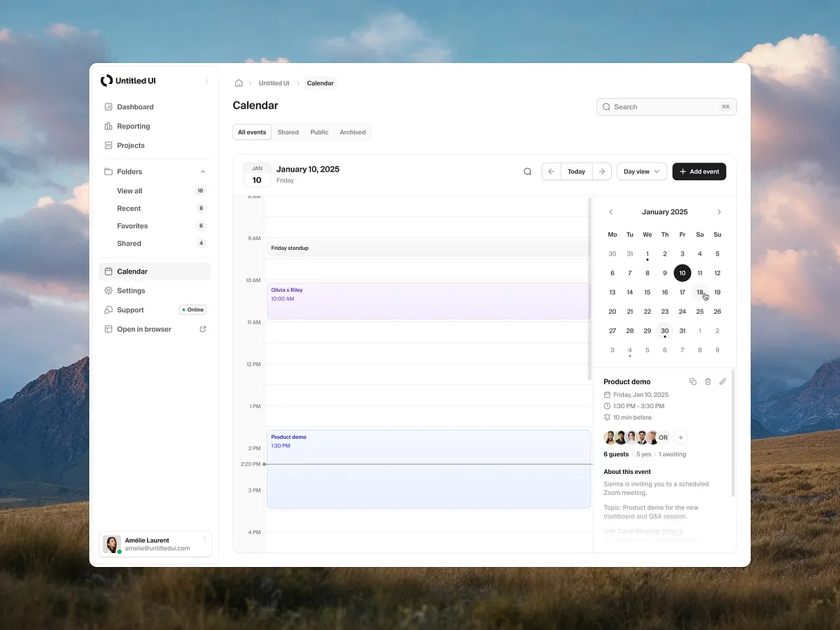Go to previous month in mini calendar
The height and width of the screenshot is (630, 840).
(610, 212)
